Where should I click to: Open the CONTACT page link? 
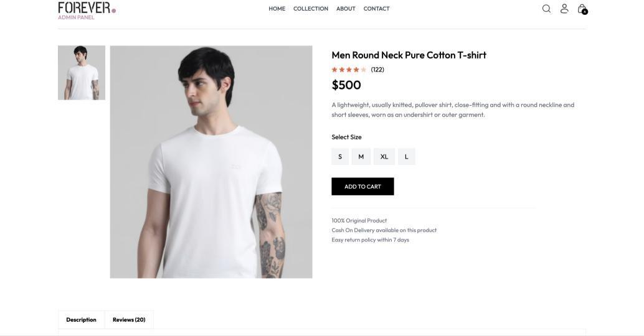[x=376, y=9]
